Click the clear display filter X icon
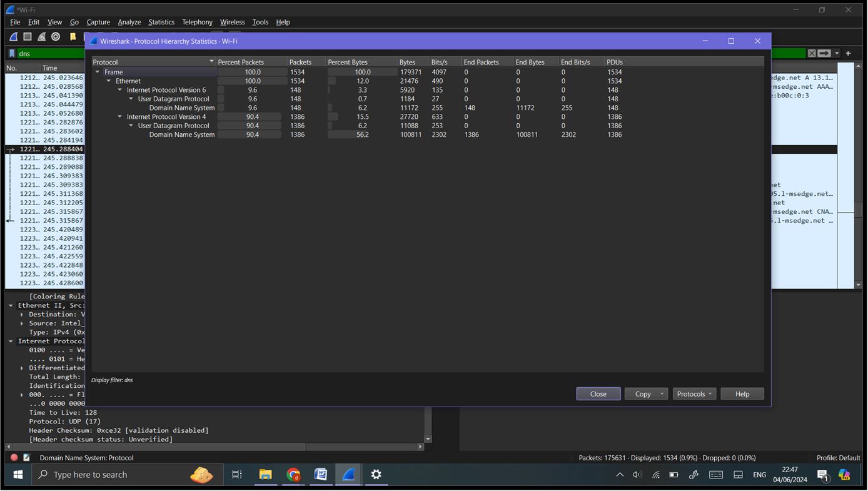The height and width of the screenshot is (491, 868). pos(812,53)
